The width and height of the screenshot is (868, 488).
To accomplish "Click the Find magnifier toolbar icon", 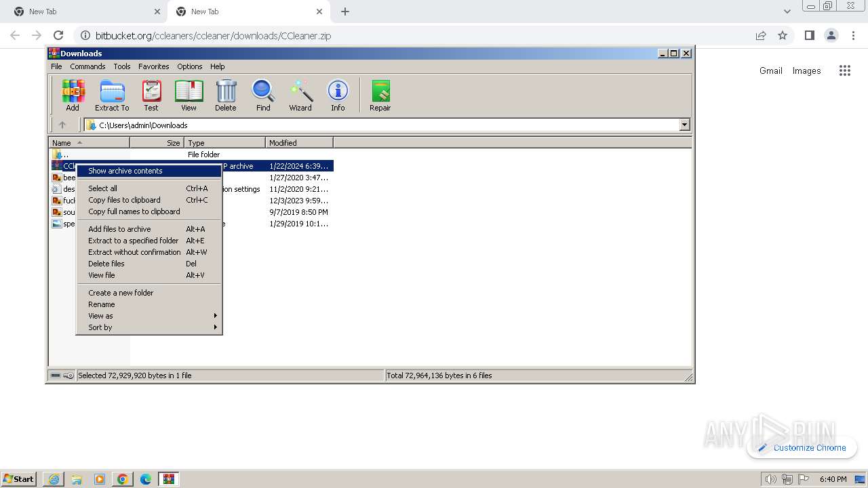I will point(263,96).
